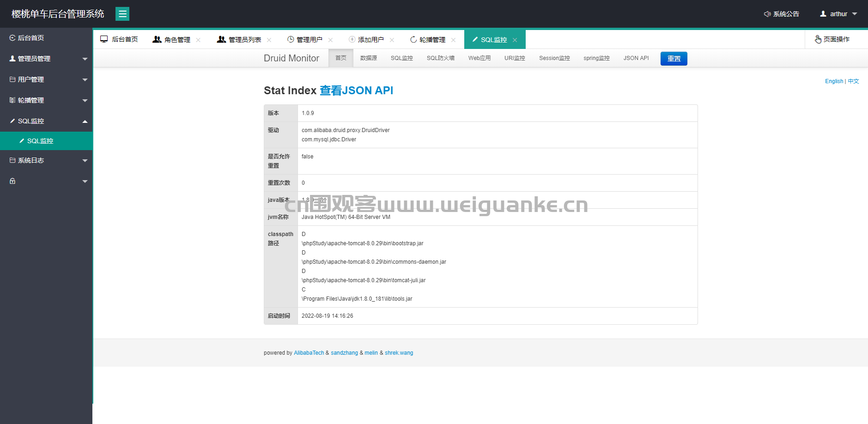Toggle the sidebar hamburger menu button
This screenshot has height=424, width=868.
pos(122,14)
